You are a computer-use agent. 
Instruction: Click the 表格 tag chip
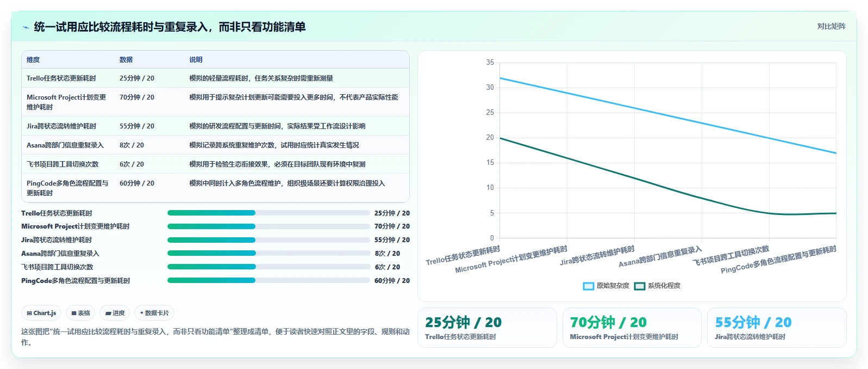click(x=80, y=313)
